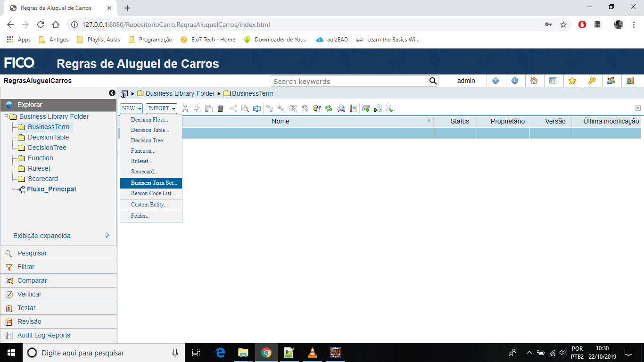Click the notebook report icon
Screen dimensions: 644x362
[x=354, y=108]
